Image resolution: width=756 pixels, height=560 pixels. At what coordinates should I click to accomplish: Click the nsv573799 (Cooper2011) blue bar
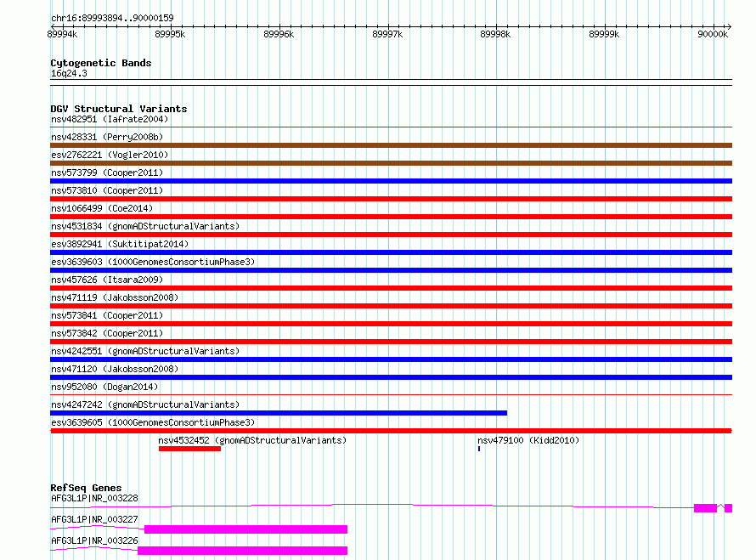[x=391, y=181]
